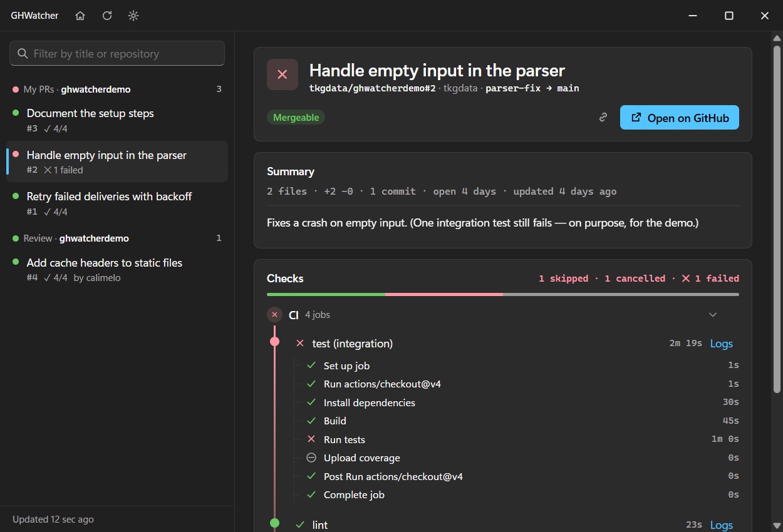Click the 'Updated 12 sec ago' status text

[53, 519]
